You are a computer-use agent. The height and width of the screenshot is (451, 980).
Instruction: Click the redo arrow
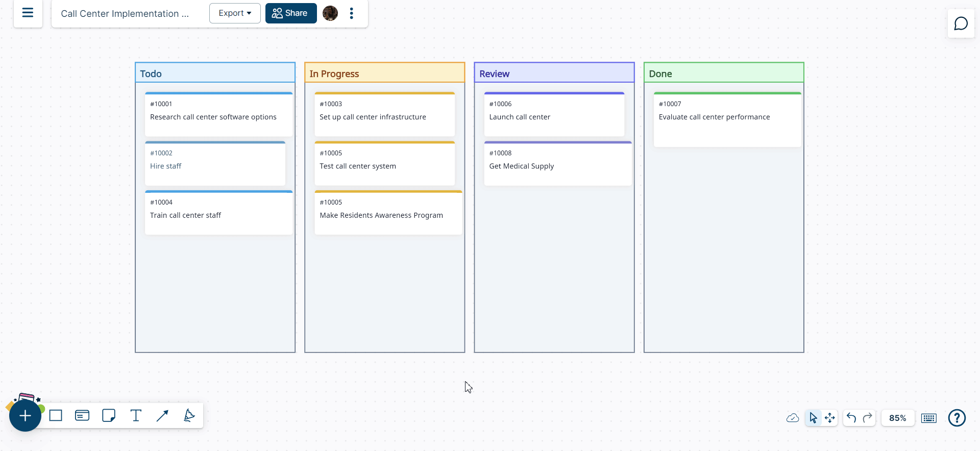point(867,418)
